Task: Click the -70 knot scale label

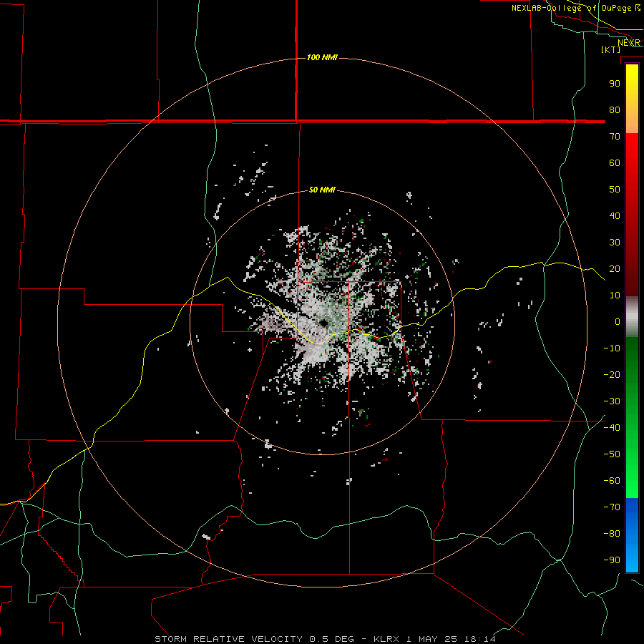Action: click(612, 507)
